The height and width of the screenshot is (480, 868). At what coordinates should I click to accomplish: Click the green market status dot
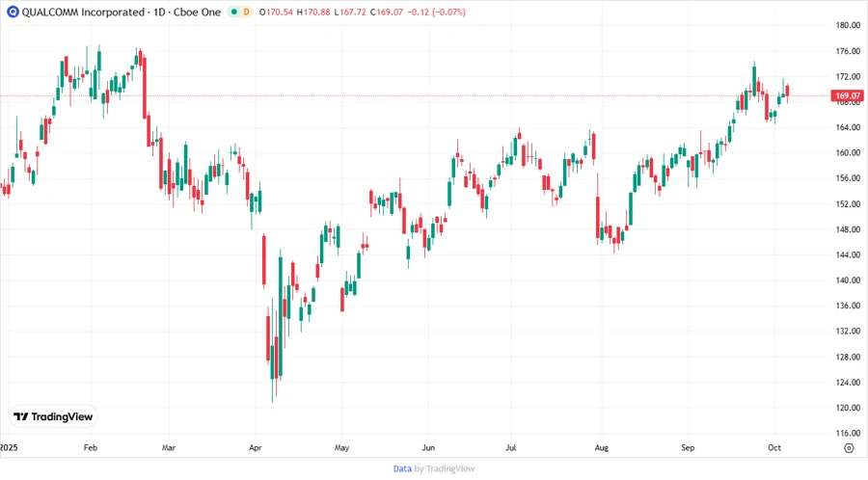233,12
